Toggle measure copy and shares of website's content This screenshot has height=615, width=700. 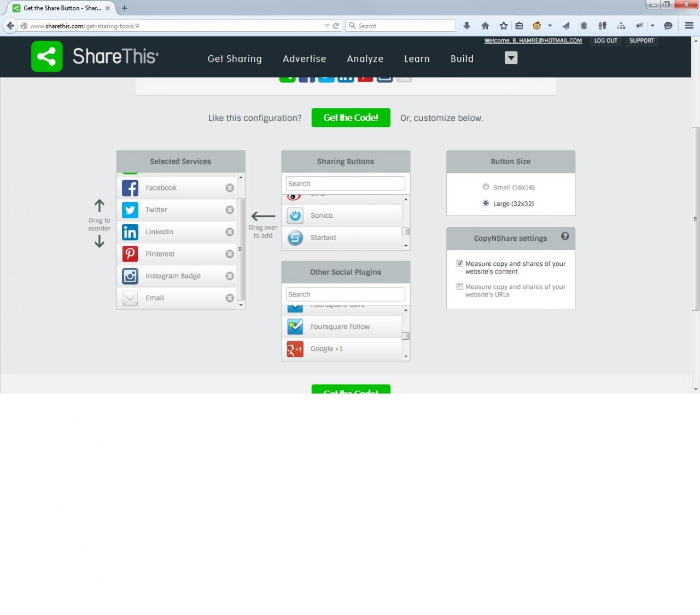pyautogui.click(x=460, y=263)
